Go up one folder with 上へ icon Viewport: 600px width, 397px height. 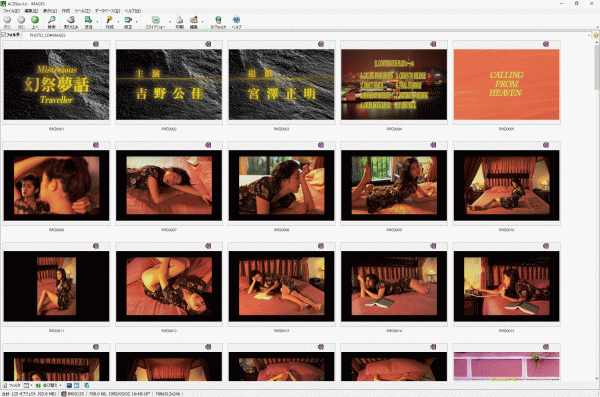35,20
